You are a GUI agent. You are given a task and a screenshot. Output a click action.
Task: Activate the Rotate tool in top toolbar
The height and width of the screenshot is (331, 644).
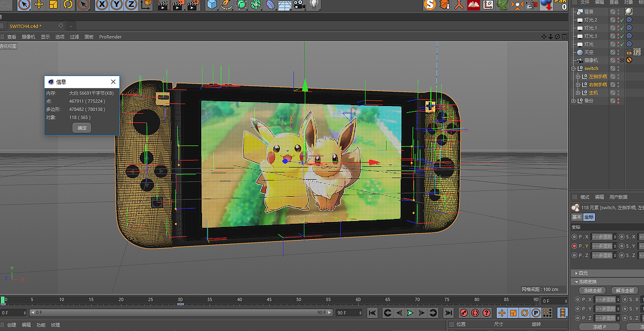coord(68,5)
